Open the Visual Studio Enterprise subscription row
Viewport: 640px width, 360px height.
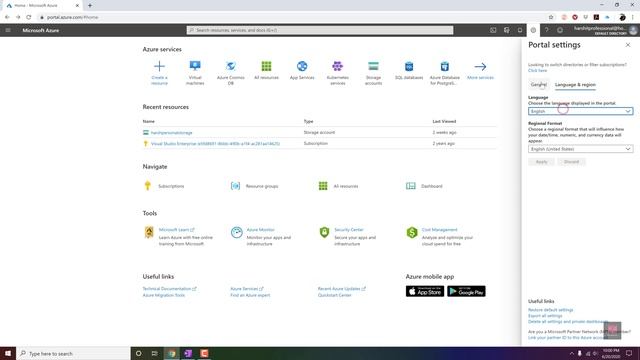tap(215, 144)
